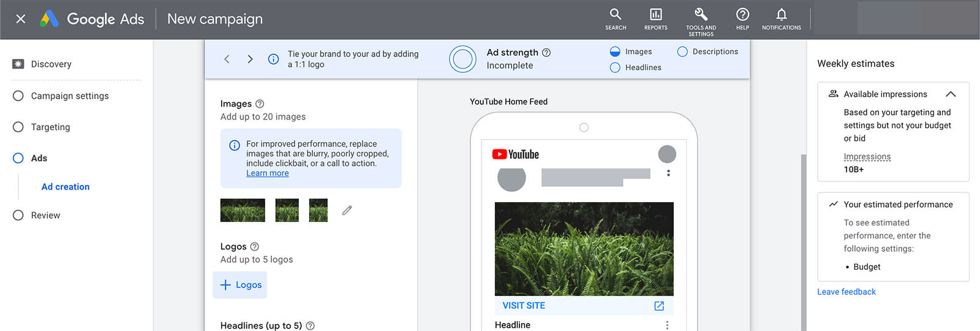
Task: Click the fern ad image in preview
Action: (584, 249)
